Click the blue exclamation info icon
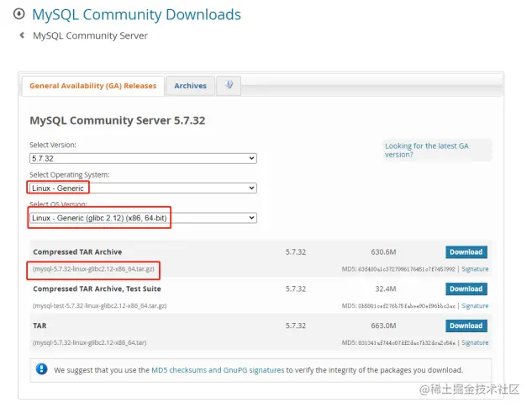Screen dimensions: 532x408 pos(41,369)
